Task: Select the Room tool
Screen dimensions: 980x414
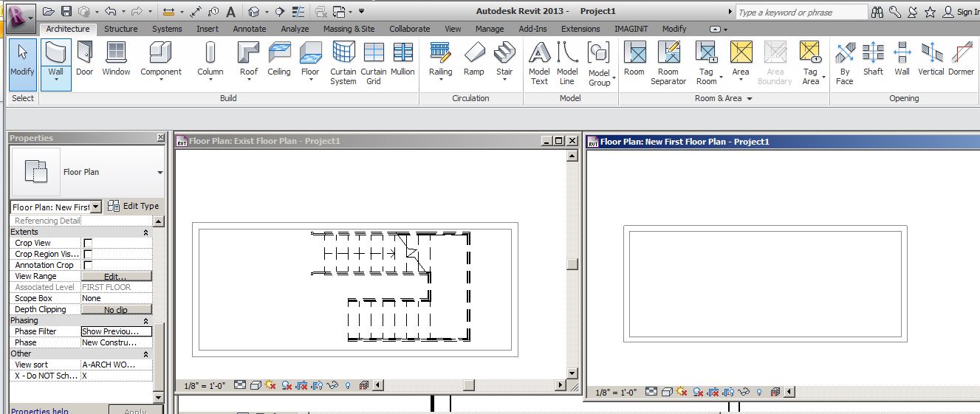Action: click(634, 59)
